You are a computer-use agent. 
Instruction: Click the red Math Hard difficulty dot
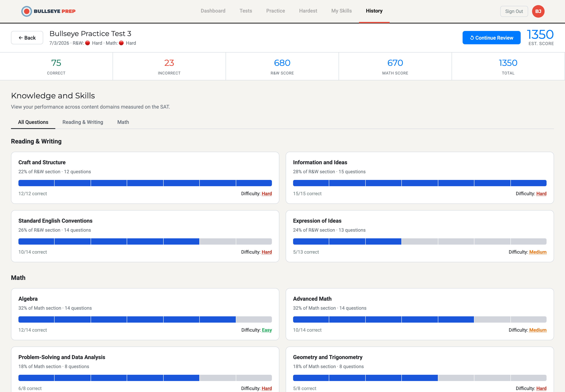click(x=121, y=43)
